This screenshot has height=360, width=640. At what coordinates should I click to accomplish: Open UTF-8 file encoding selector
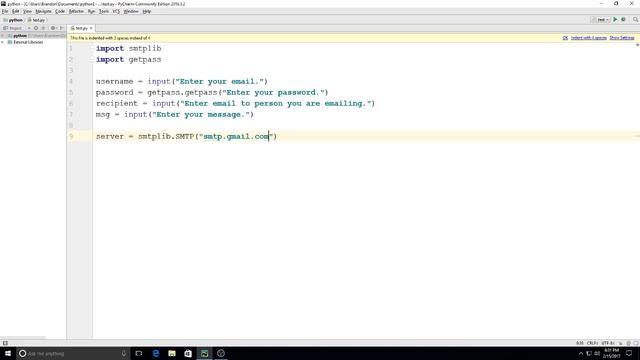[608, 343]
